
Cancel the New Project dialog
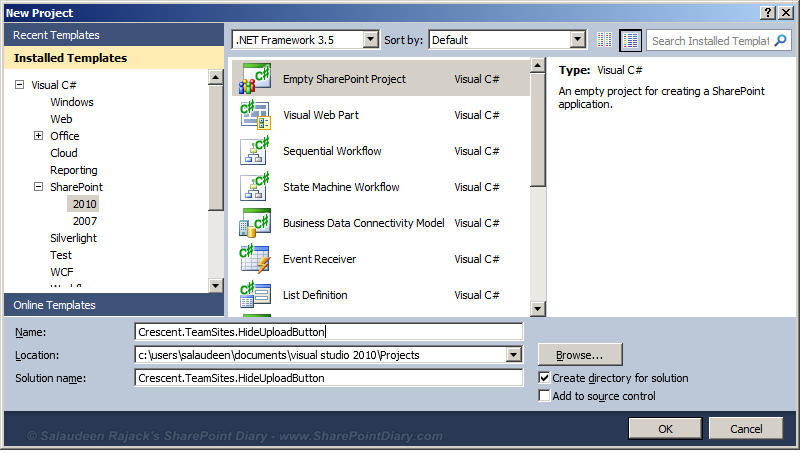point(746,429)
